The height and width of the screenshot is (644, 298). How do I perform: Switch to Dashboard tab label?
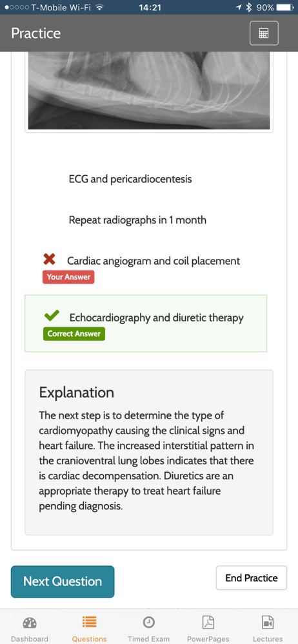point(30,639)
